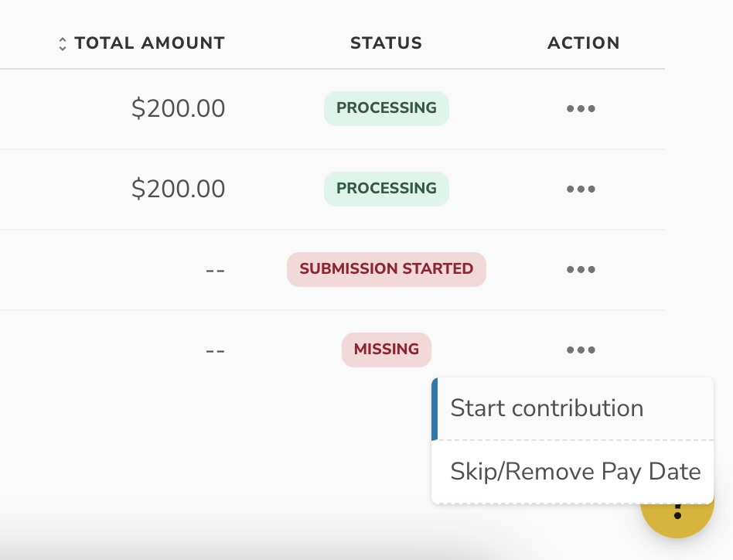Click the $200.00 amount in the second row
733x560 pixels.
(178, 190)
